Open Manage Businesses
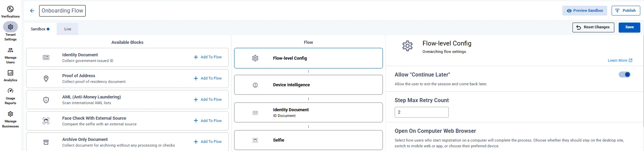 coord(10,119)
